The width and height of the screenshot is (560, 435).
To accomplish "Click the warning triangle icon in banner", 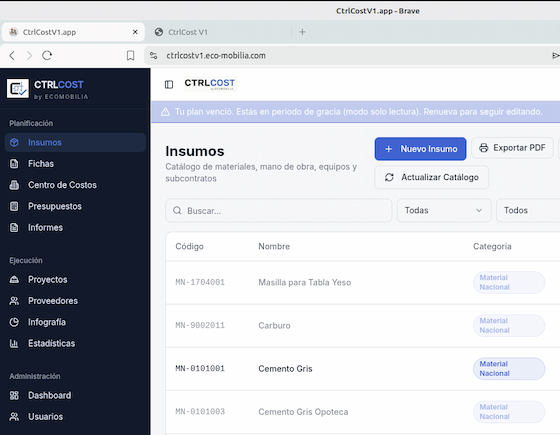I will click(x=165, y=112).
